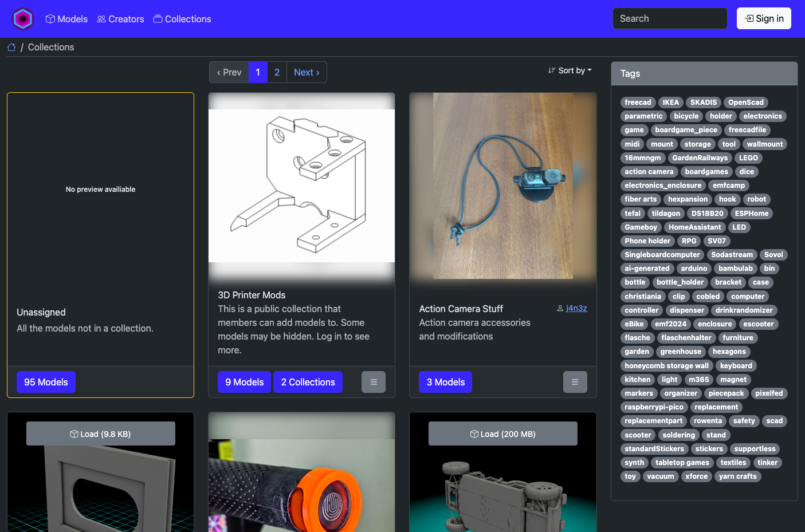Viewport: 805px width, 532px height.
Task: Go to the Next page
Action: [x=307, y=72]
